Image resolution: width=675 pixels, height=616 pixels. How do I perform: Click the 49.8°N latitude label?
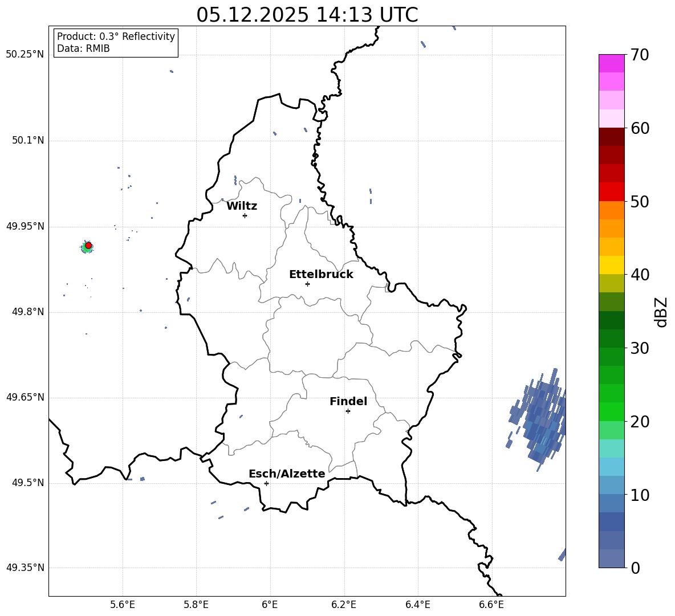(x=28, y=312)
